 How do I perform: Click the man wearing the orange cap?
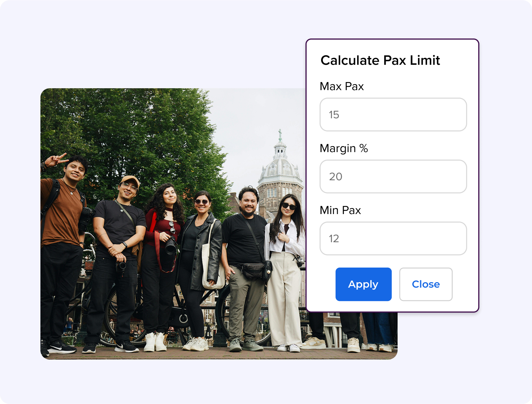pos(119,238)
